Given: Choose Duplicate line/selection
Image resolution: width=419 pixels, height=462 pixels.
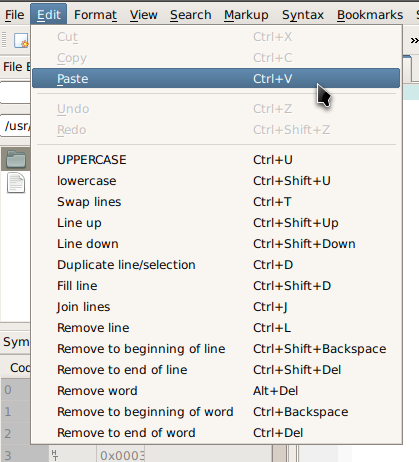Looking at the screenshot, I should point(216,265).
